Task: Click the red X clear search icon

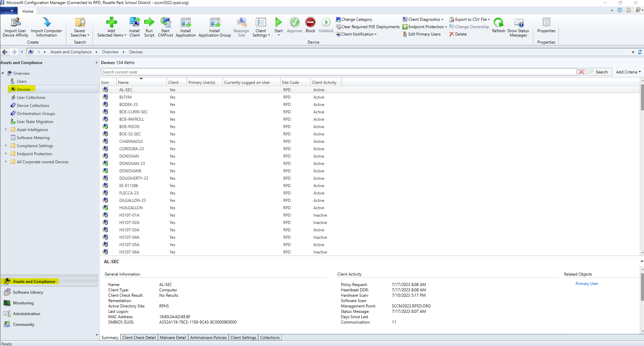Action: coord(582,72)
